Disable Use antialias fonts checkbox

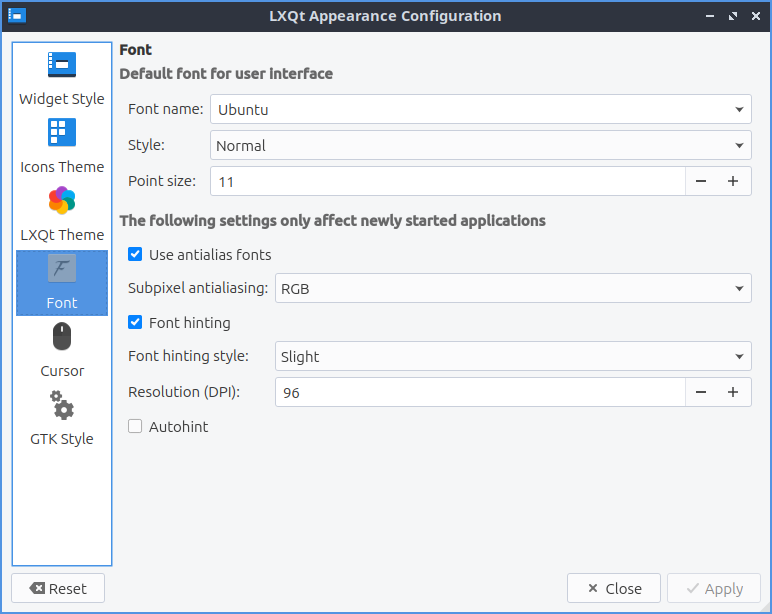point(136,255)
